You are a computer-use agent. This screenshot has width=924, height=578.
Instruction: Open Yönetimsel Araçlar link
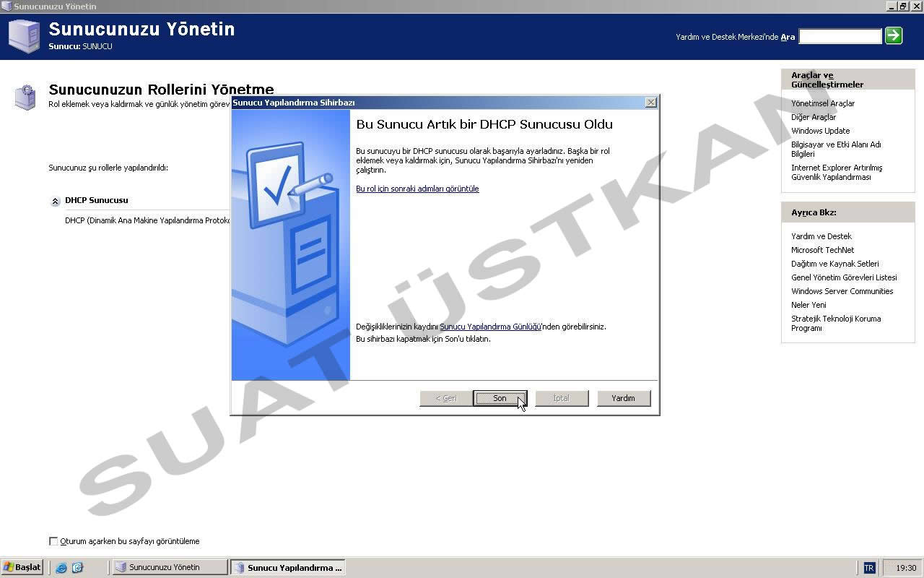(822, 103)
